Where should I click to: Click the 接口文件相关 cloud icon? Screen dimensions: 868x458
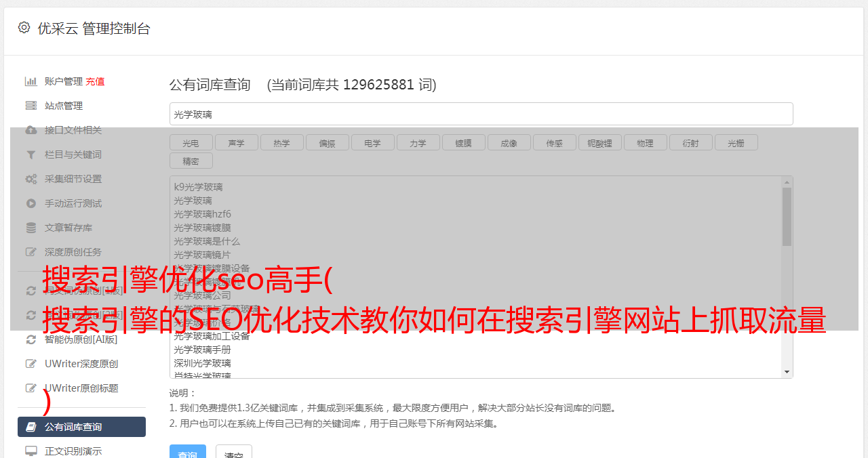31,130
